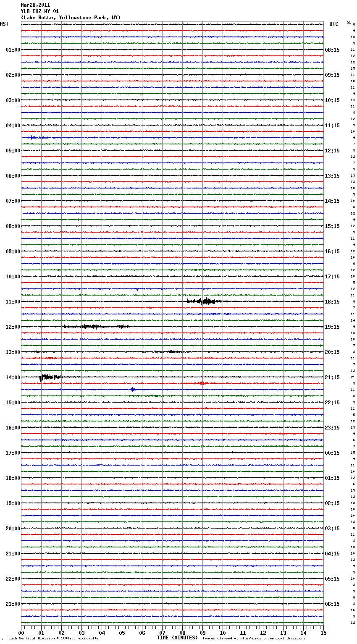357x644 pixels.
Task: Click the Traces clipped at plus/minus 5 note
Action: (x=254, y=639)
